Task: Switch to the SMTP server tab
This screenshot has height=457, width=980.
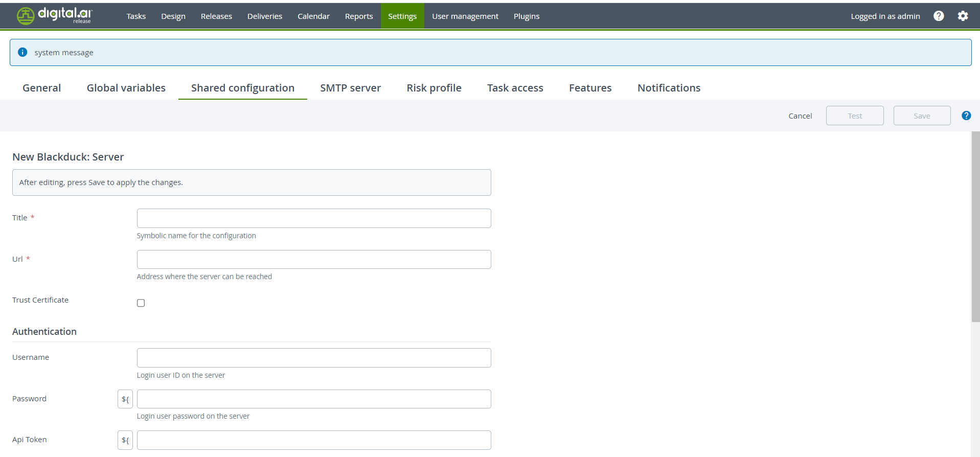Action: click(351, 88)
